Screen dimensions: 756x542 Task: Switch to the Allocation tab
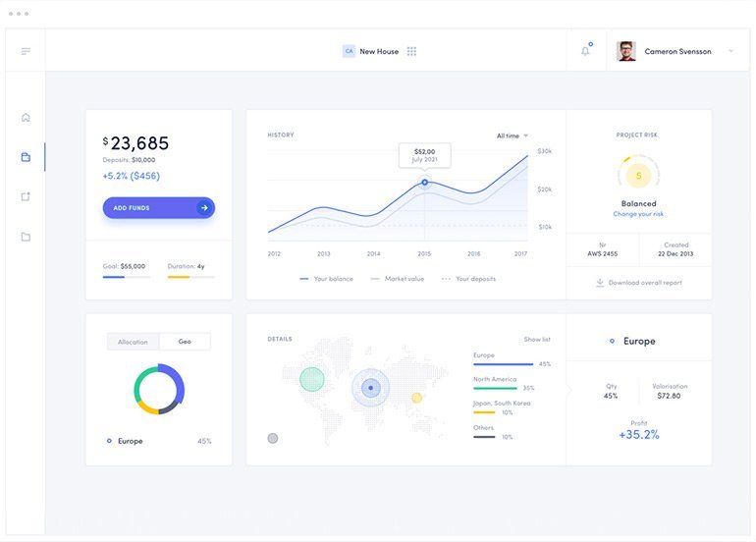point(133,342)
